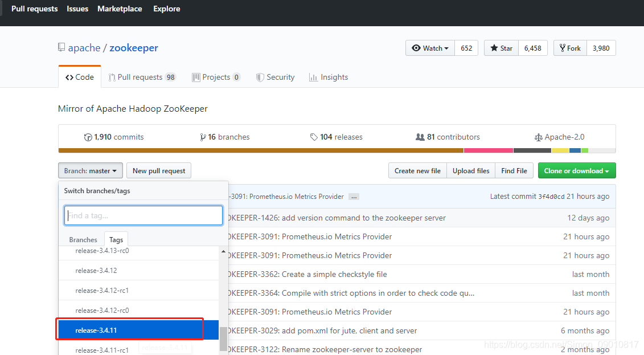This screenshot has height=355, width=644.
Task: Go to Pull requests in top navigation
Action: point(35,9)
